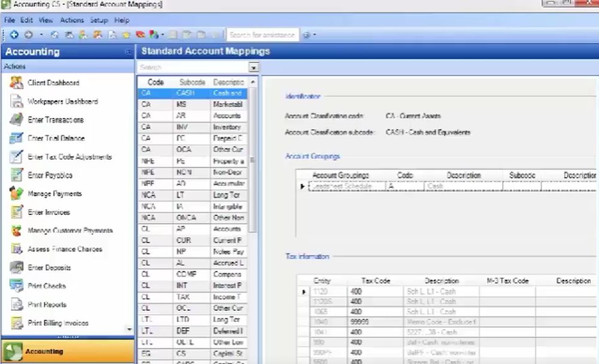Open the Help menu

pos(122,20)
